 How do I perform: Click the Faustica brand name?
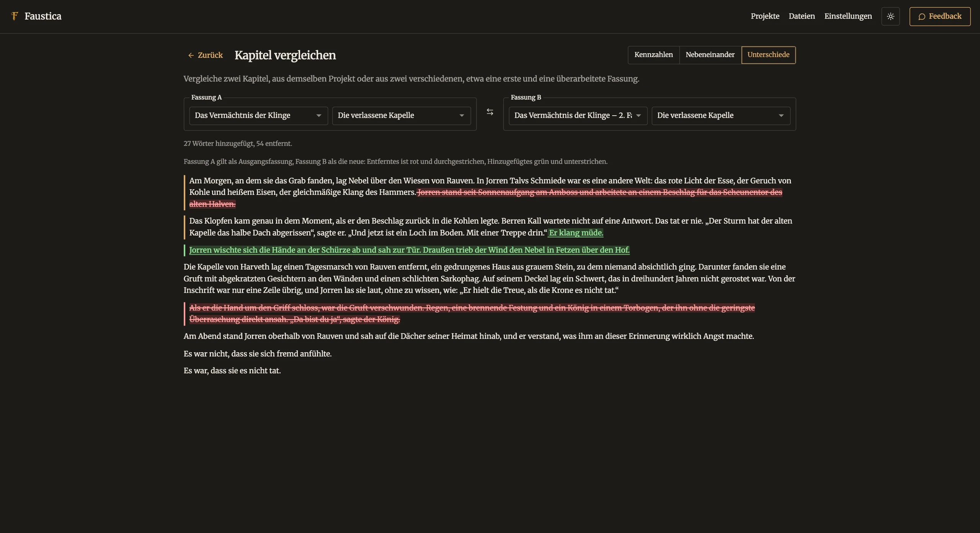(x=43, y=16)
